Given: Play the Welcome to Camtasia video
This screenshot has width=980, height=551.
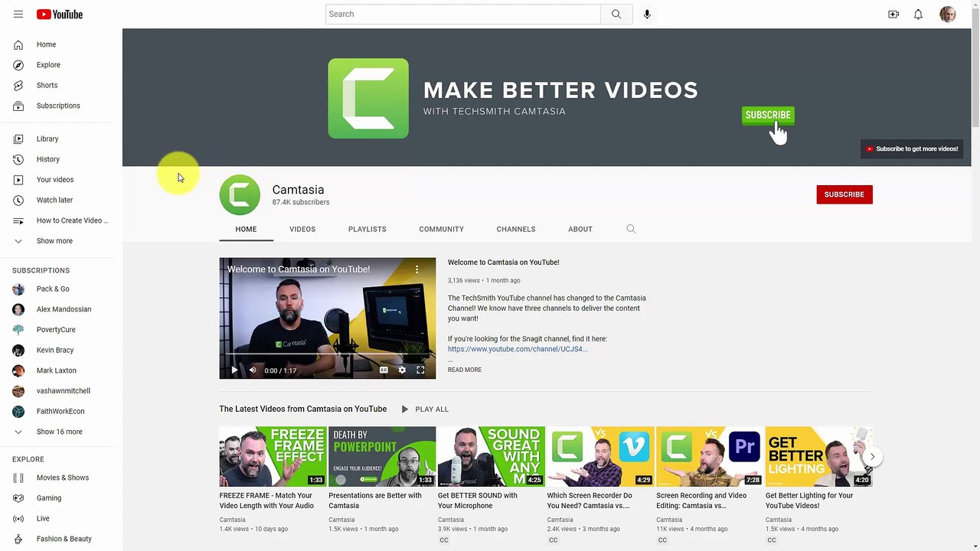Looking at the screenshot, I should click(x=234, y=370).
